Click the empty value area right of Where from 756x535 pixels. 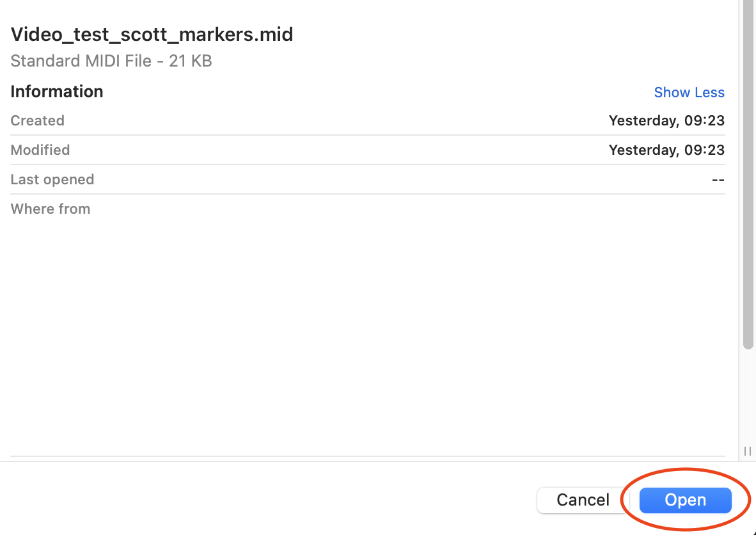pos(448,209)
